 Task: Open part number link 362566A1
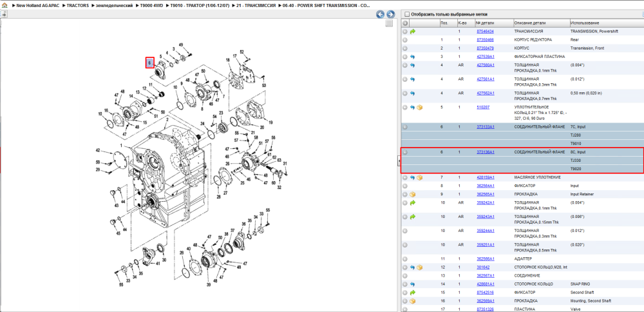[486, 259]
